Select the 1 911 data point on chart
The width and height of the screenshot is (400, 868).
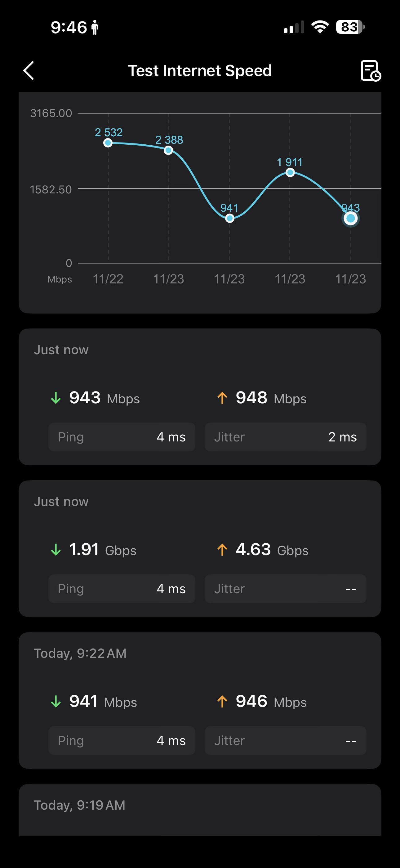[290, 173]
